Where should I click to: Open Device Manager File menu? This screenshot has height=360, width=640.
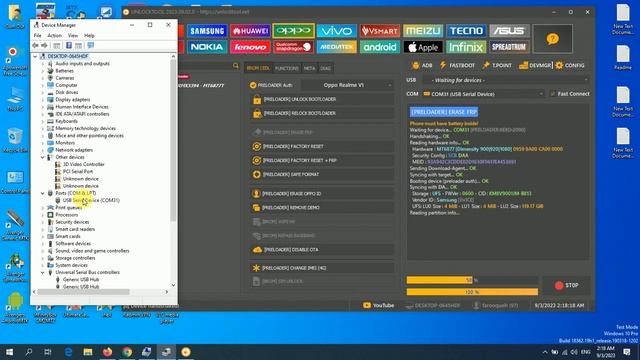[x=38, y=36]
